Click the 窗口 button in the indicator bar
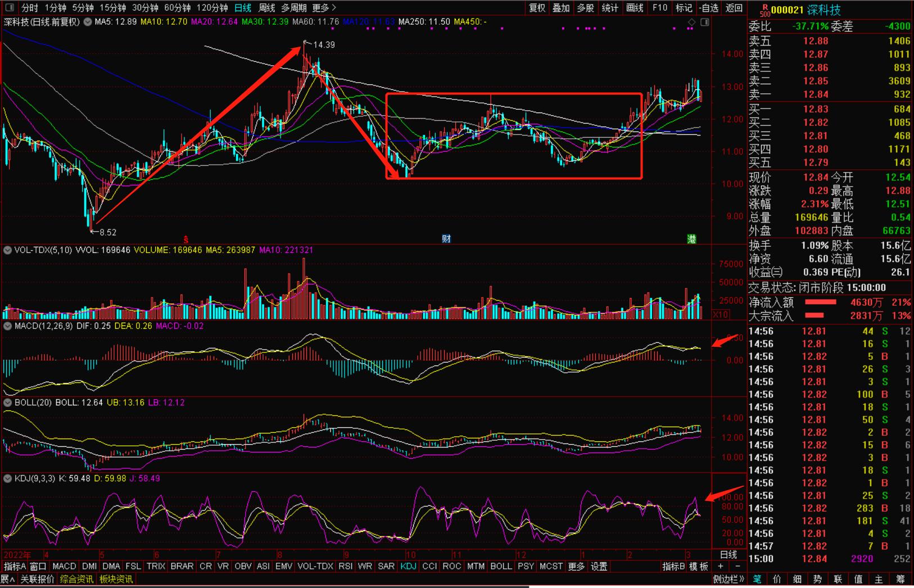 click(x=38, y=567)
